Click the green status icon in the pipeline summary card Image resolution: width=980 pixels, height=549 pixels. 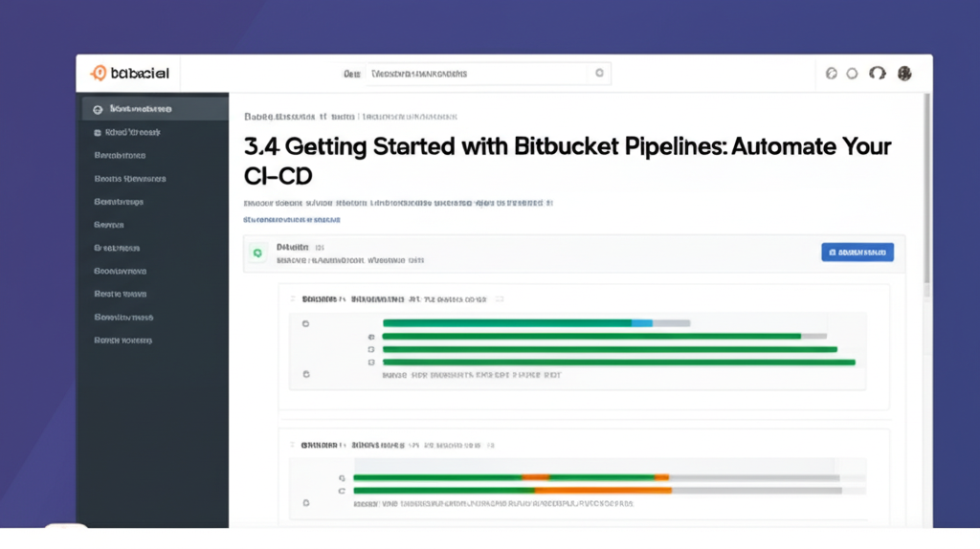(x=257, y=253)
